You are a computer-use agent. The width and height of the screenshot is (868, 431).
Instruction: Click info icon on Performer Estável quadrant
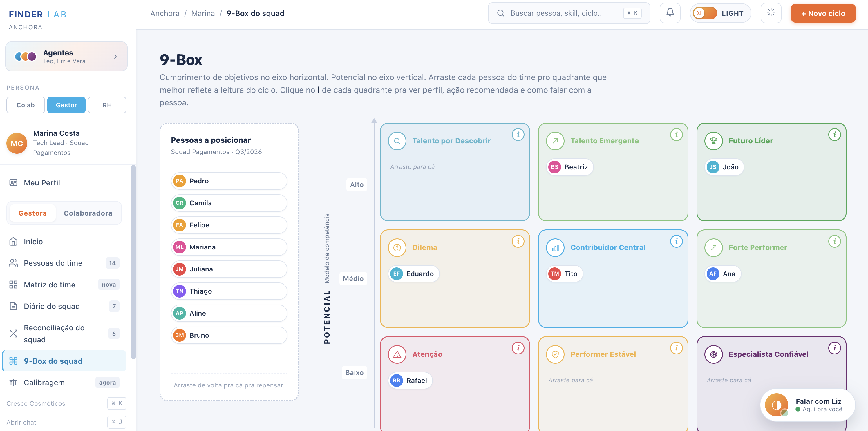676,348
